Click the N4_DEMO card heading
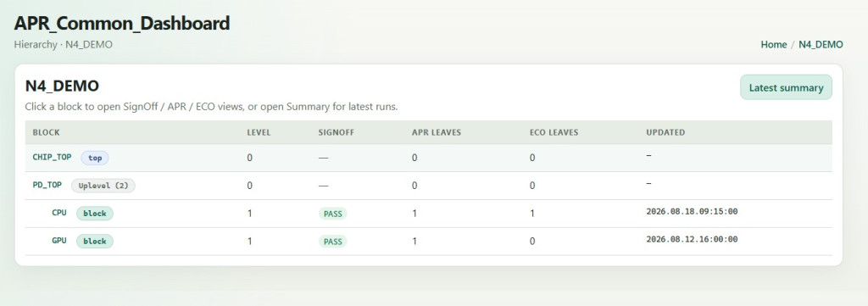Viewport: 868px width, 306px height. (62, 86)
